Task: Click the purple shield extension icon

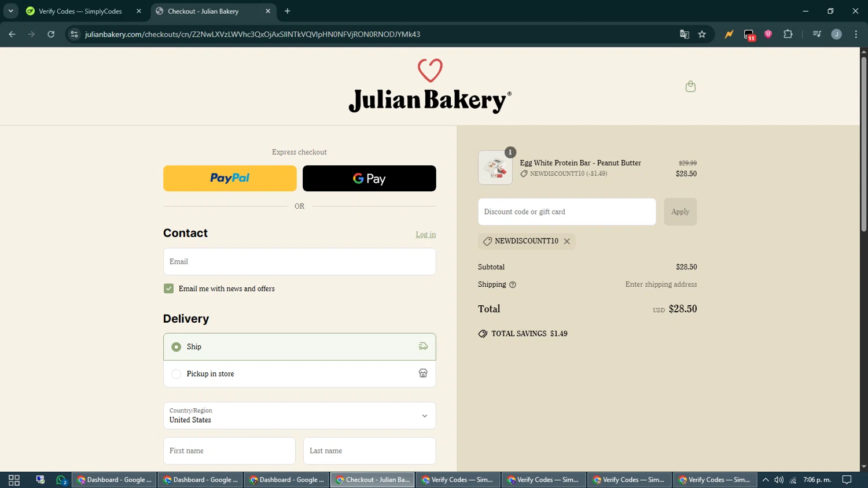Action: (768, 34)
